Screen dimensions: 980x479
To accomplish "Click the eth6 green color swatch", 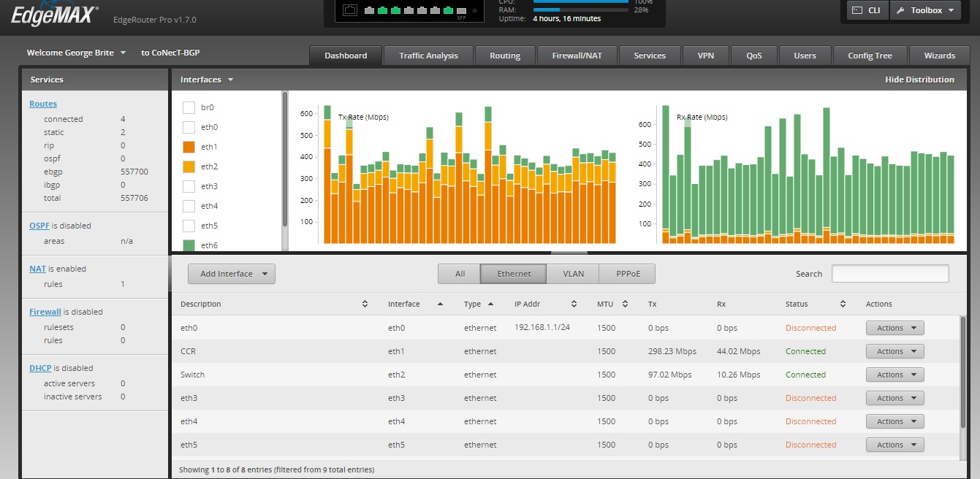I will tap(189, 245).
